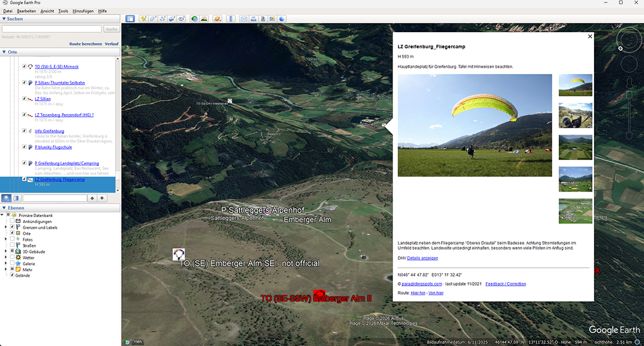Screen dimensions: 644x346
Task: Toggle the sunlight toolbar icon
Action: tap(204, 18)
